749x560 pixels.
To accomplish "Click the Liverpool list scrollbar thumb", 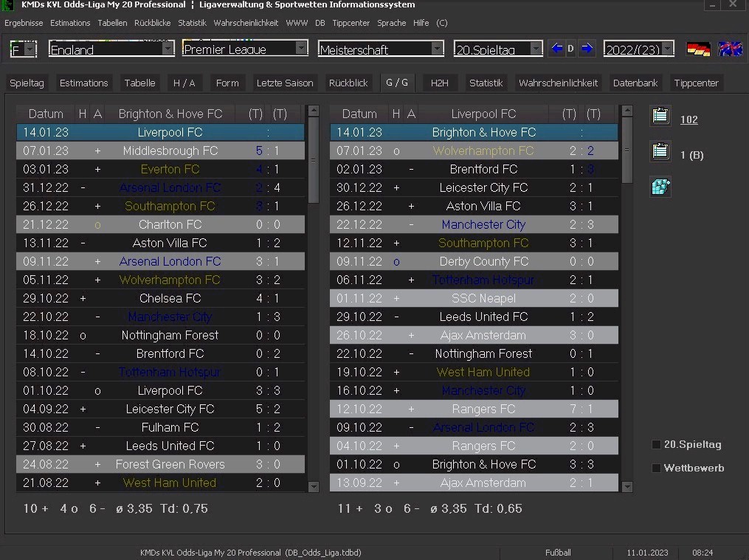I will click(x=627, y=150).
